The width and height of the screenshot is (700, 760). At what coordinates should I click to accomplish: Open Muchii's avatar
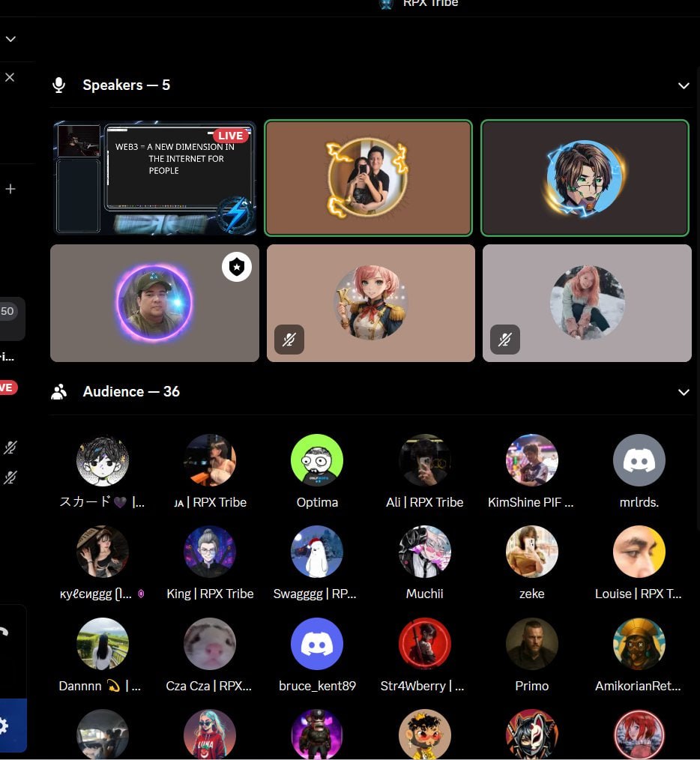coord(425,552)
